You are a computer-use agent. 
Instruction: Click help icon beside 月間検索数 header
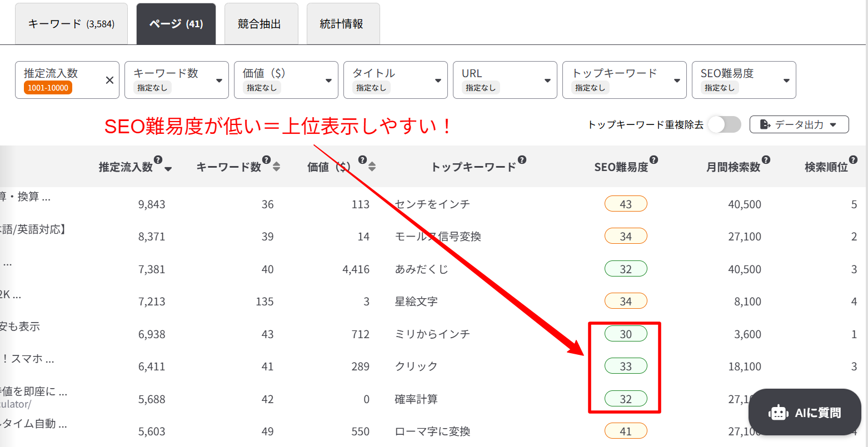pos(766,160)
